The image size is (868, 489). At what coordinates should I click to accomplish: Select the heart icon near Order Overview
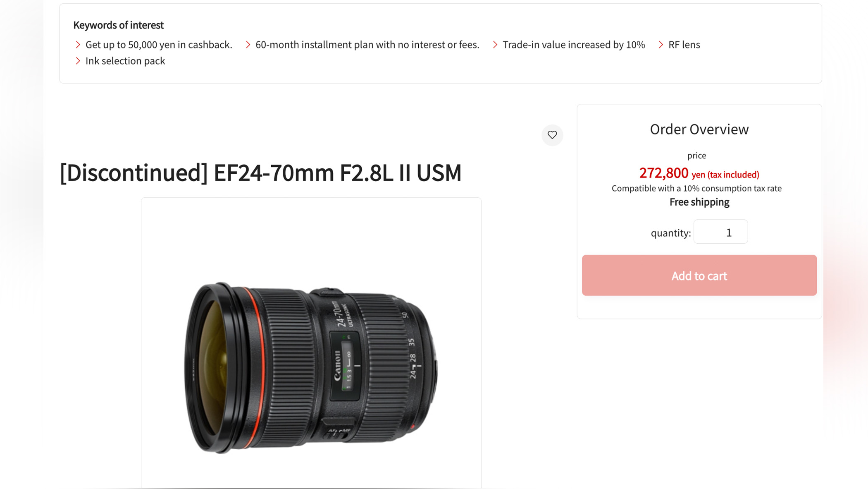tap(552, 135)
